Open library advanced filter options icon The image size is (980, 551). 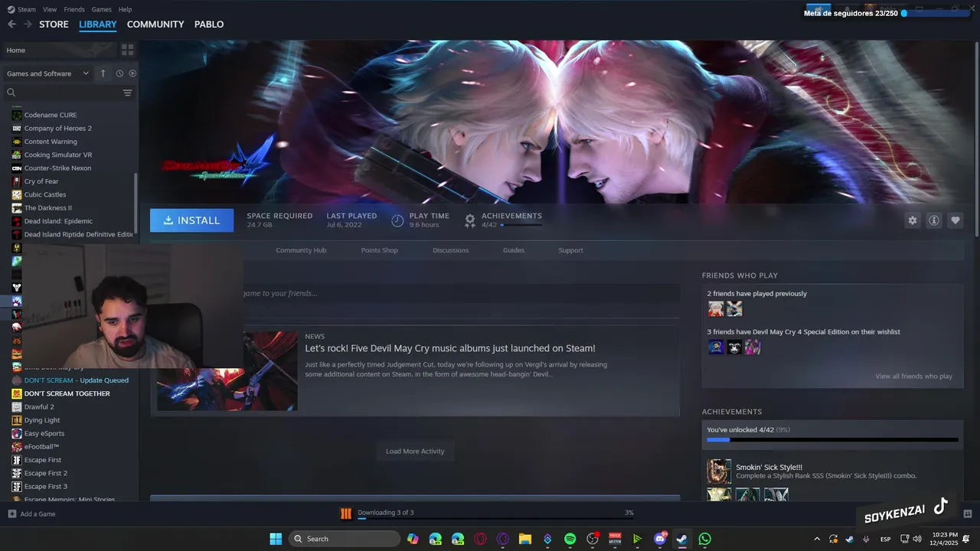127,93
